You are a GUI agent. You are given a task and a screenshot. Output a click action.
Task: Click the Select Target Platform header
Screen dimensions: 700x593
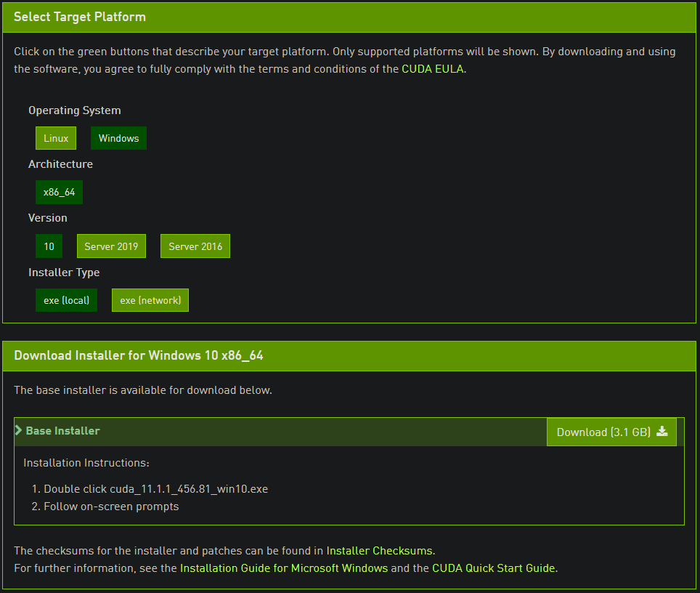(x=80, y=17)
